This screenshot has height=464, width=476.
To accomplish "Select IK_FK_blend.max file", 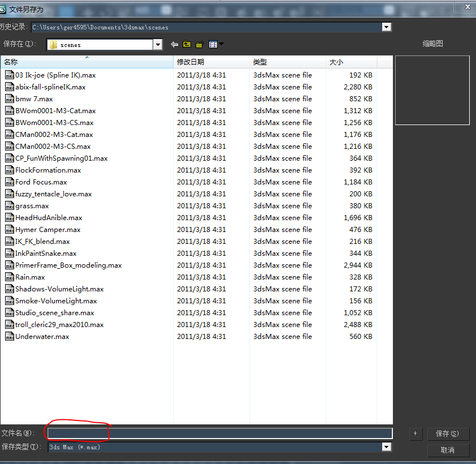I will point(42,241).
